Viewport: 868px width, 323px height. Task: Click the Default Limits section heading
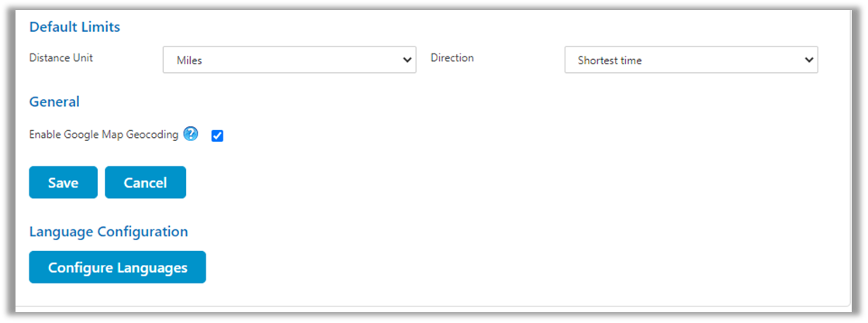[74, 27]
